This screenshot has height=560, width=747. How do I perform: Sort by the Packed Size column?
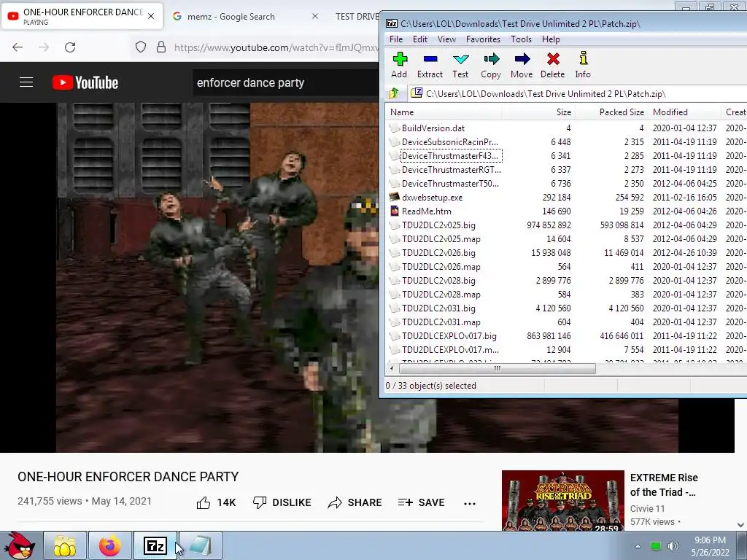pyautogui.click(x=612, y=112)
